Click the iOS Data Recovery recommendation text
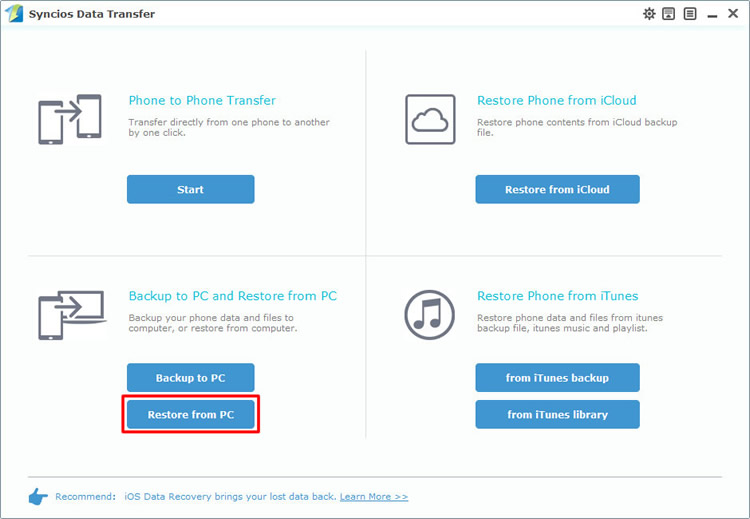 (x=230, y=497)
